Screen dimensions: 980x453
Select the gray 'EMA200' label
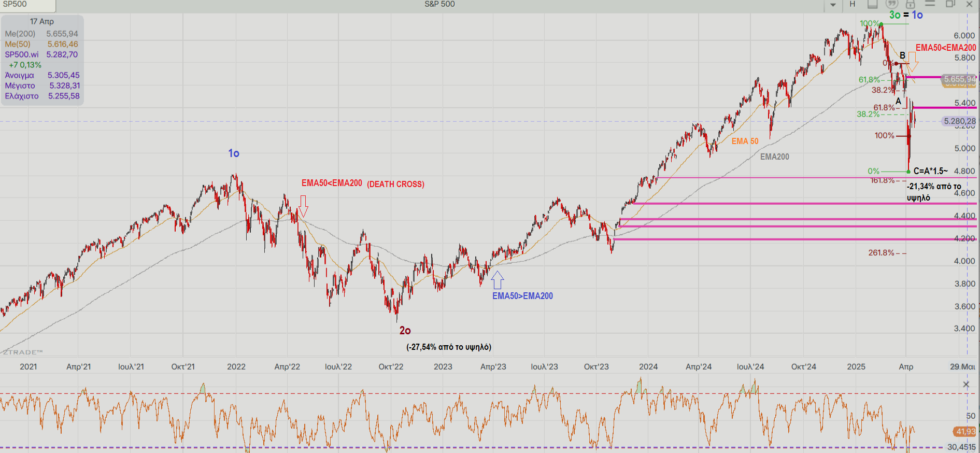click(775, 157)
